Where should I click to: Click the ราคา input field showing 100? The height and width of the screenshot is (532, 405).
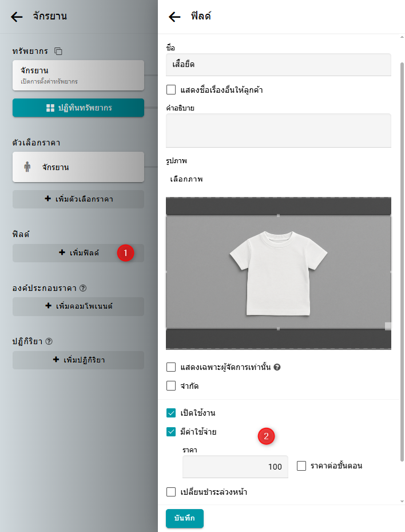click(235, 467)
